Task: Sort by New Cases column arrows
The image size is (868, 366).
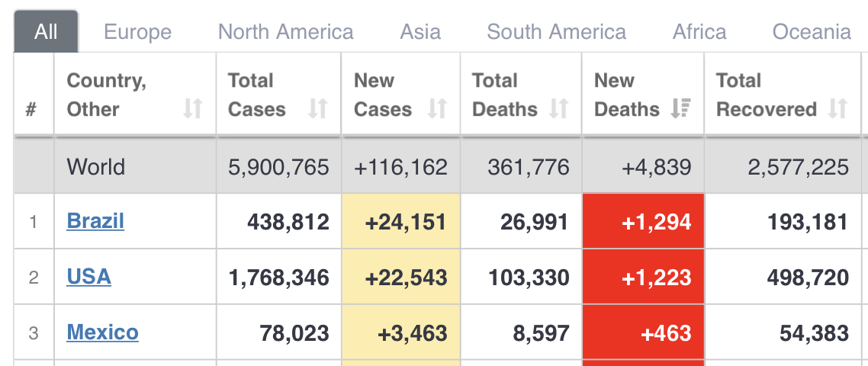Action: [437, 109]
